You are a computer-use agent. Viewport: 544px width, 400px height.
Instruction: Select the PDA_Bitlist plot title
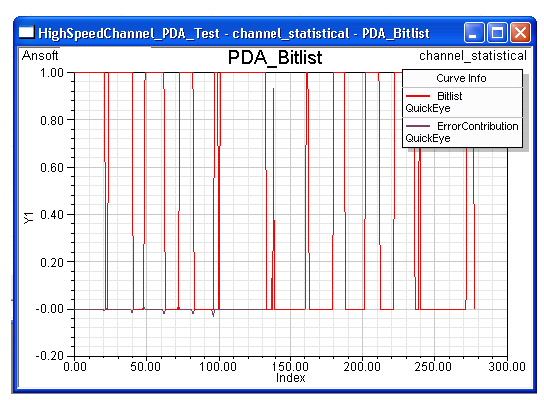point(275,57)
